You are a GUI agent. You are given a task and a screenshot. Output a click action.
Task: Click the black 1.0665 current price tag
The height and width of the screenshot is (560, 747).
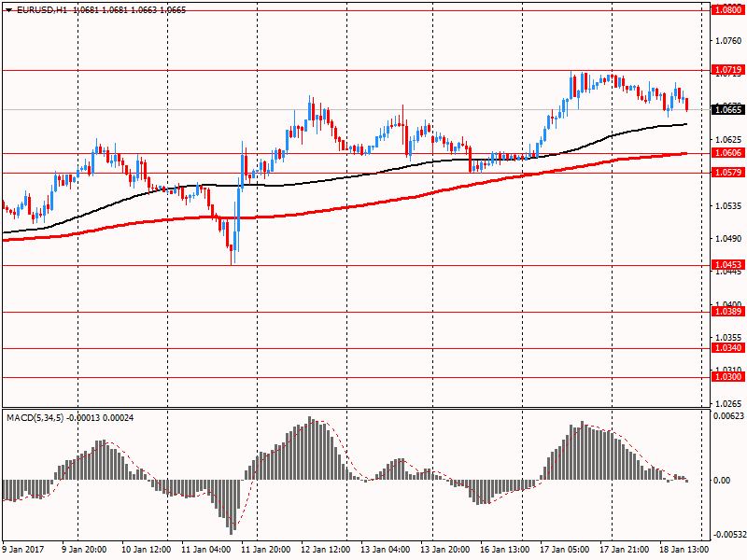point(726,109)
